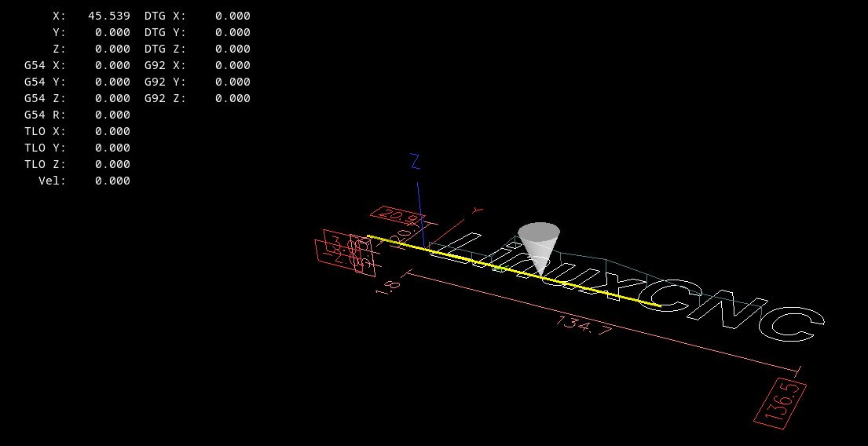The width and height of the screenshot is (868, 446).
Task: Select the G54 Y offset readout
Action: pyautogui.click(x=78, y=82)
